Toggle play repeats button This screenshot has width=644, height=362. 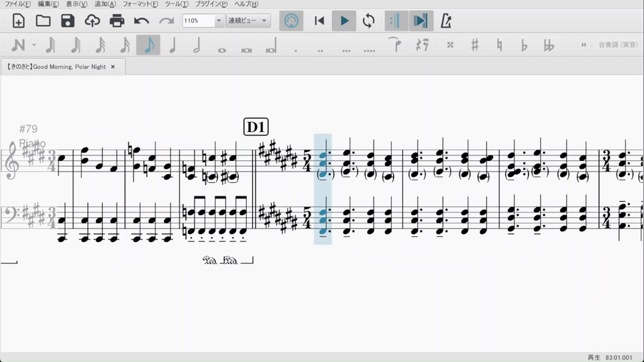pos(396,21)
